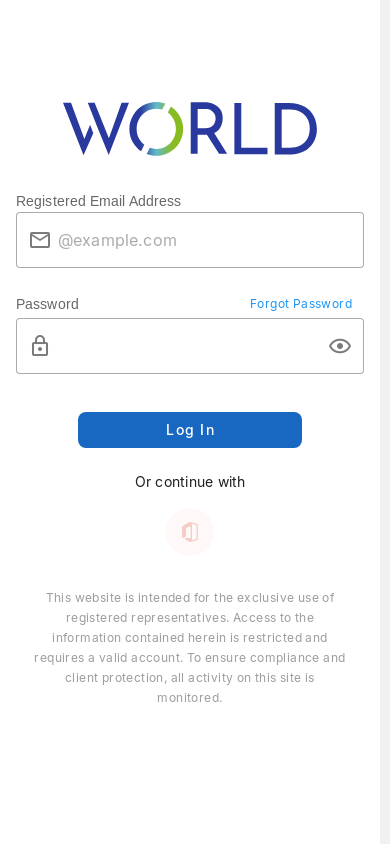Click the Password field label
390x844 pixels.
(47, 304)
